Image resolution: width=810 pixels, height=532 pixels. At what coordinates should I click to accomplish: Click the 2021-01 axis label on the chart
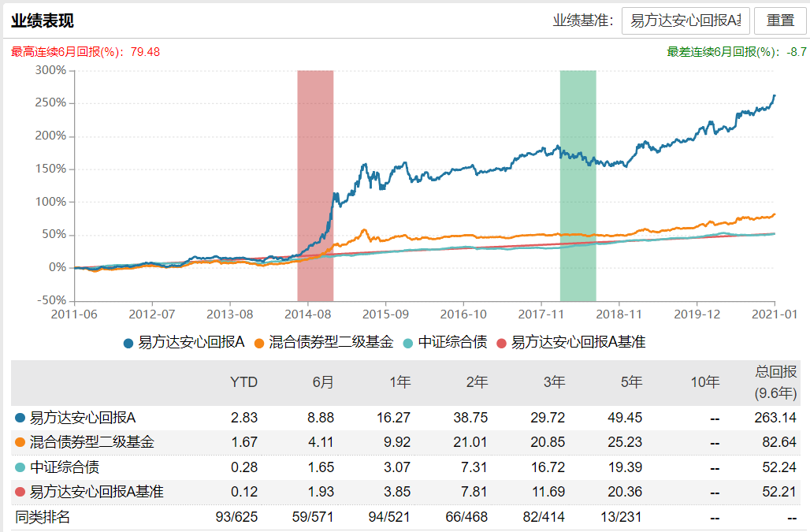tap(773, 314)
